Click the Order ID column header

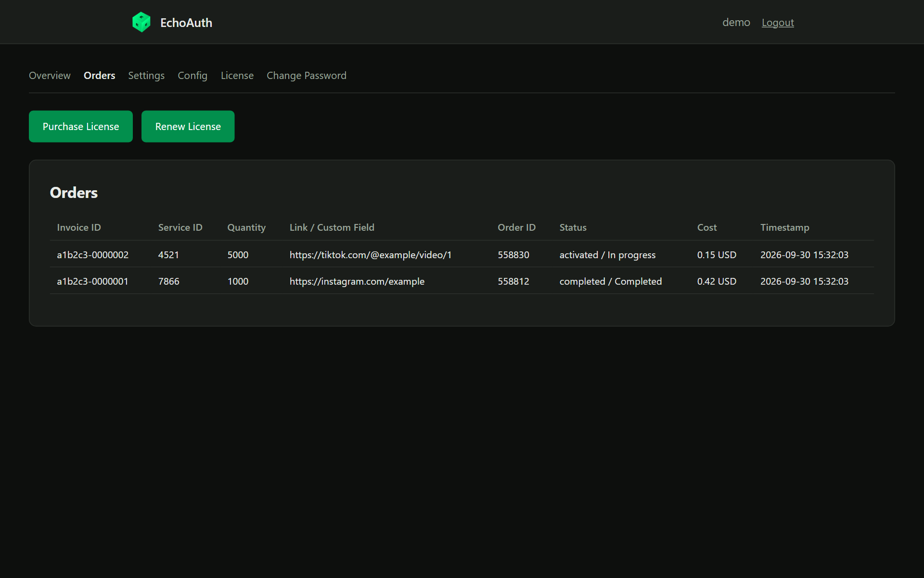[x=516, y=227]
